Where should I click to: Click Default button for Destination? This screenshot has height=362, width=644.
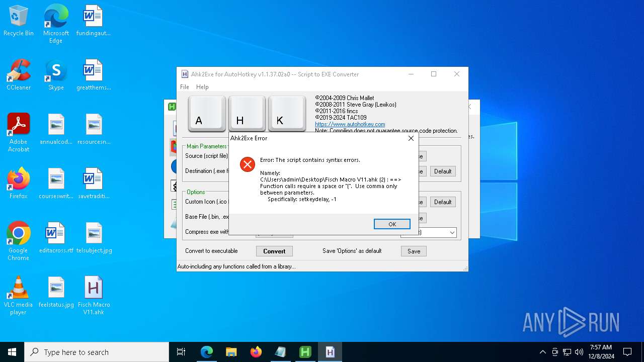(x=443, y=171)
